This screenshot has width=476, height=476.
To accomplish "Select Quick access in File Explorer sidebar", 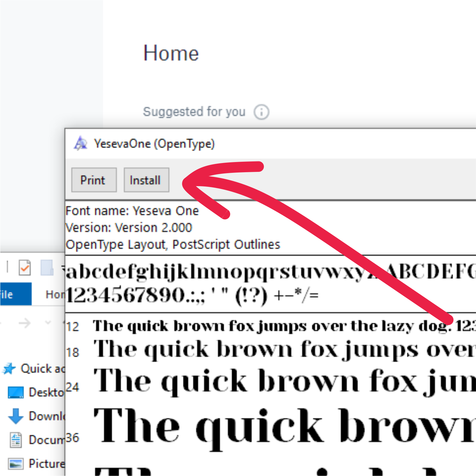I will [x=33, y=368].
